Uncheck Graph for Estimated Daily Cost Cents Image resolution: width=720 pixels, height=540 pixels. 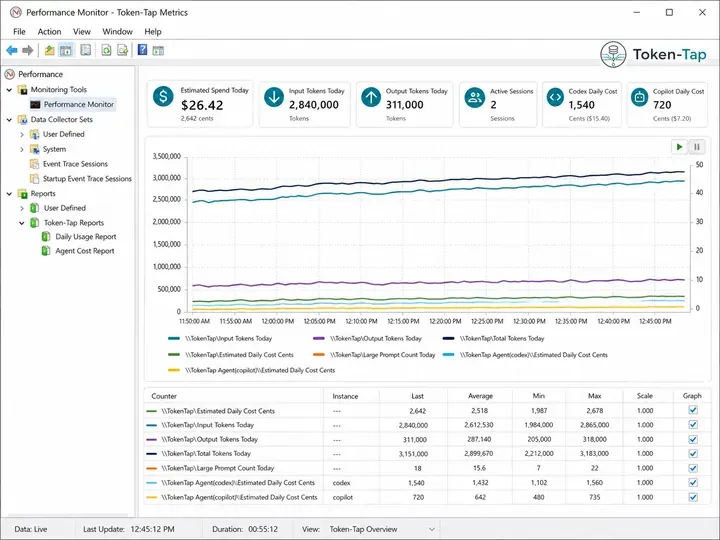coord(693,410)
